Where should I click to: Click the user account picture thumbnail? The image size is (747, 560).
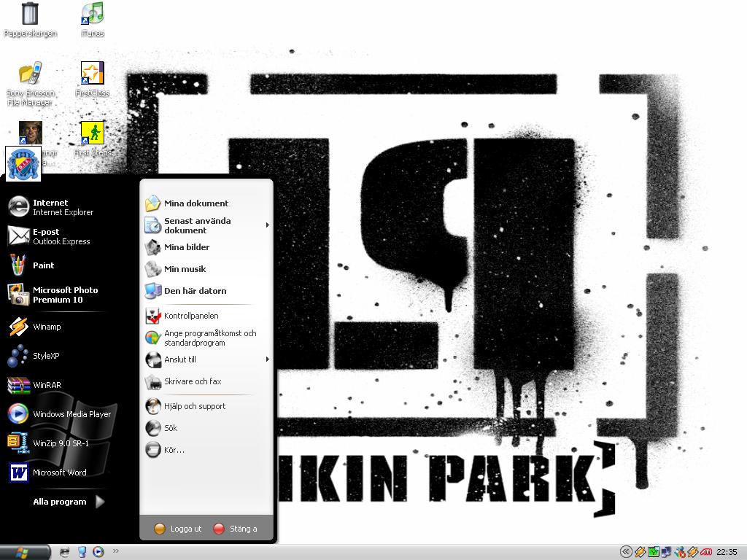pos(23,164)
